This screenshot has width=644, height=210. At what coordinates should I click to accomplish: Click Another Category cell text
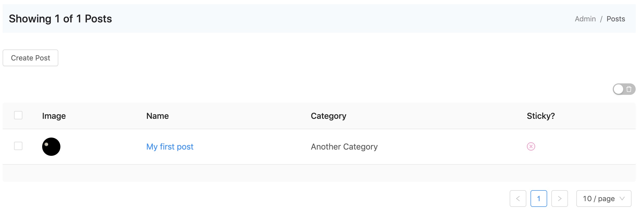click(x=344, y=147)
